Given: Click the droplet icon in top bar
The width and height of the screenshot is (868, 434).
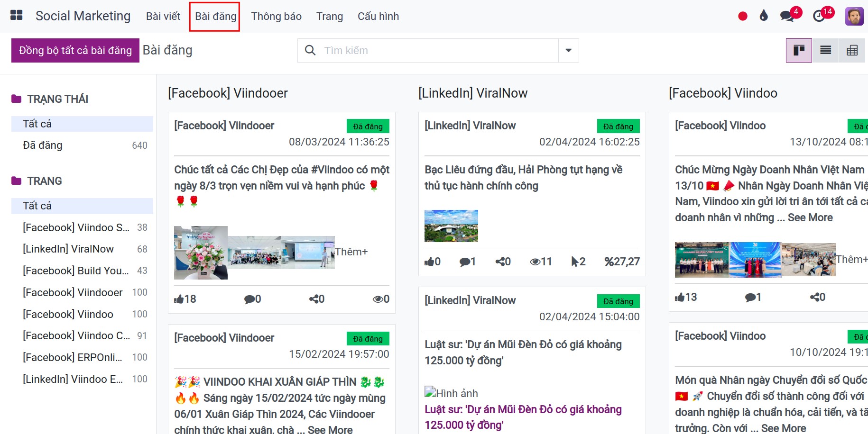Looking at the screenshot, I should [763, 16].
